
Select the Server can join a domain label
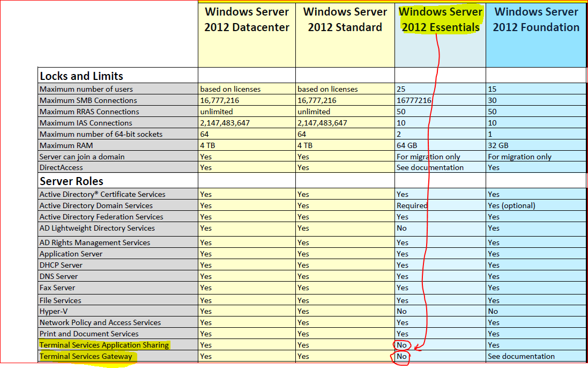82,157
